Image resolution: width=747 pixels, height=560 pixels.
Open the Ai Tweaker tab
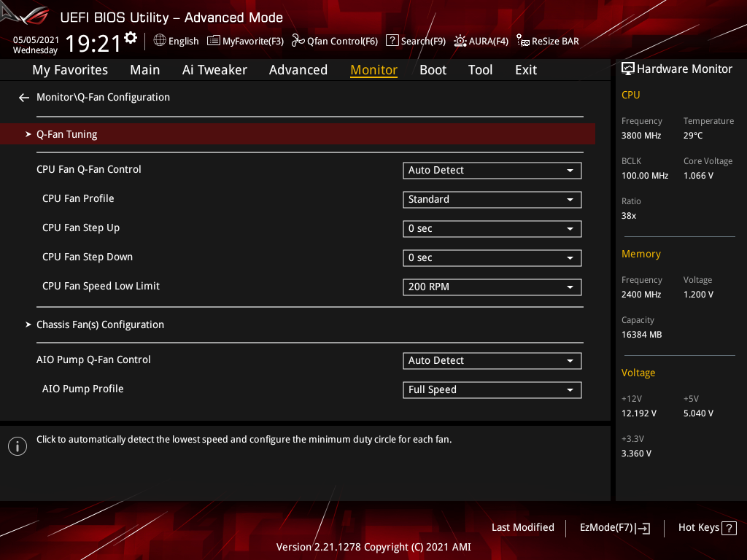(x=214, y=70)
